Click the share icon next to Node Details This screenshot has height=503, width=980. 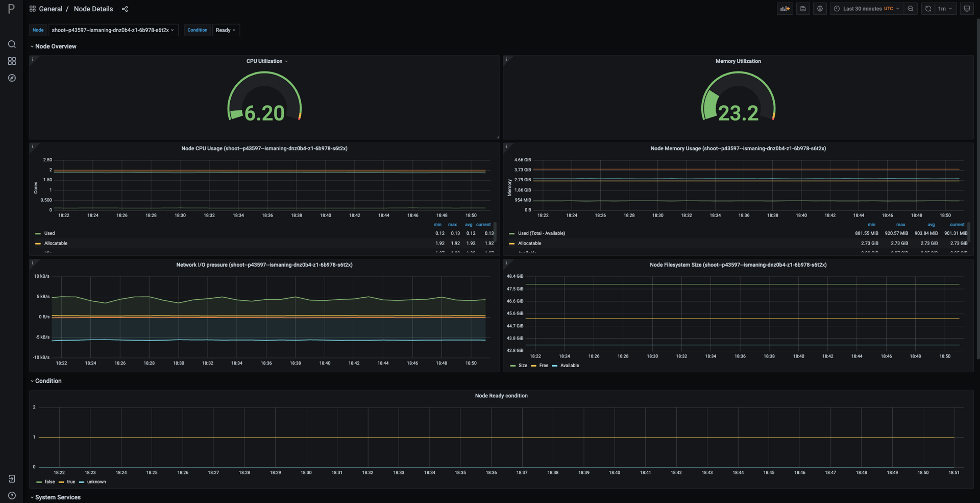125,9
